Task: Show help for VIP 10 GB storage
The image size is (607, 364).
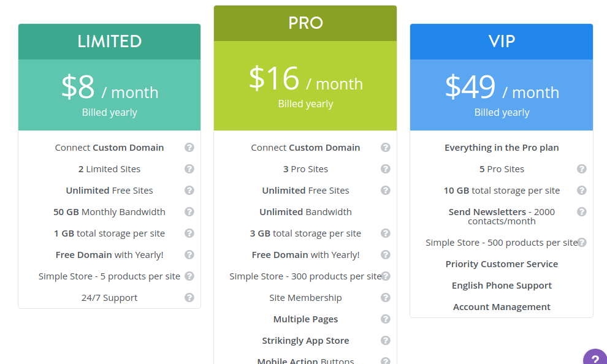Action: [582, 191]
